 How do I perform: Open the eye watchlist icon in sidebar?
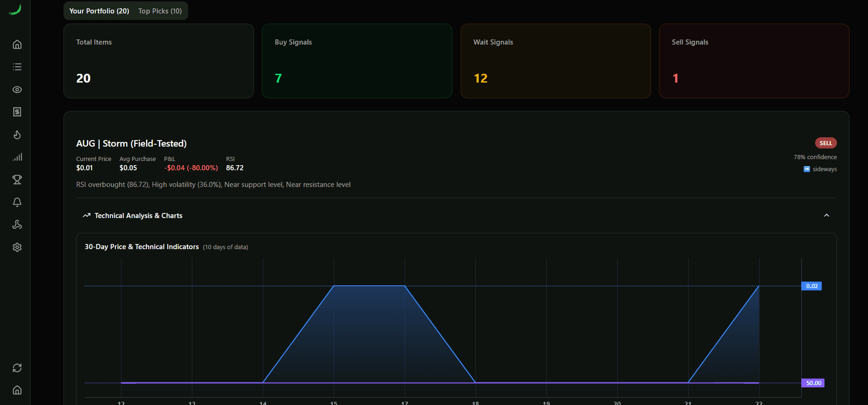click(x=17, y=90)
